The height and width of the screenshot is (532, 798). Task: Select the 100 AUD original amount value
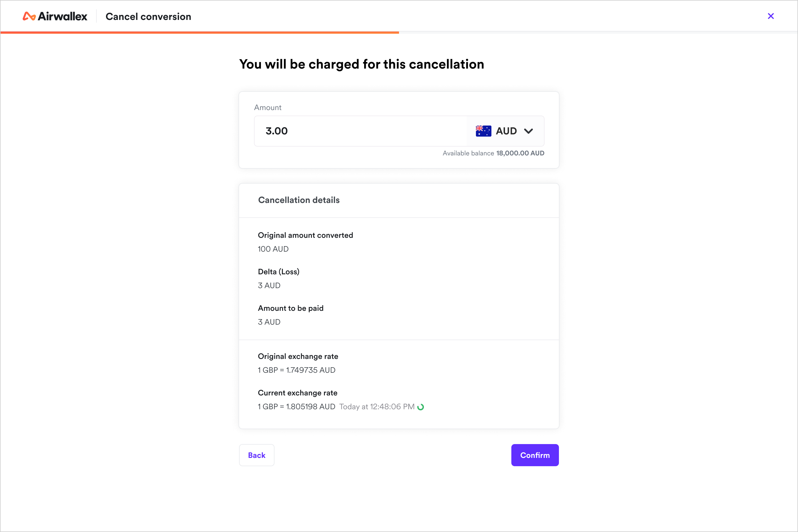pos(273,249)
